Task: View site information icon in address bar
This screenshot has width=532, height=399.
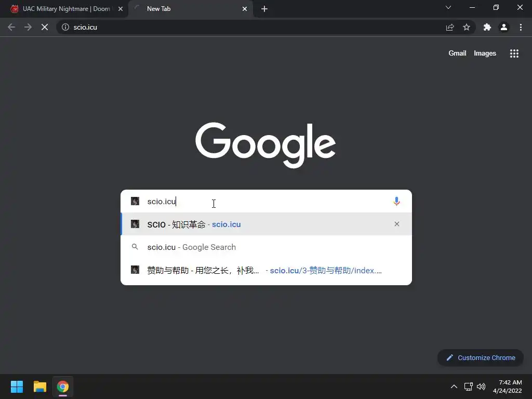Action: 65,27
